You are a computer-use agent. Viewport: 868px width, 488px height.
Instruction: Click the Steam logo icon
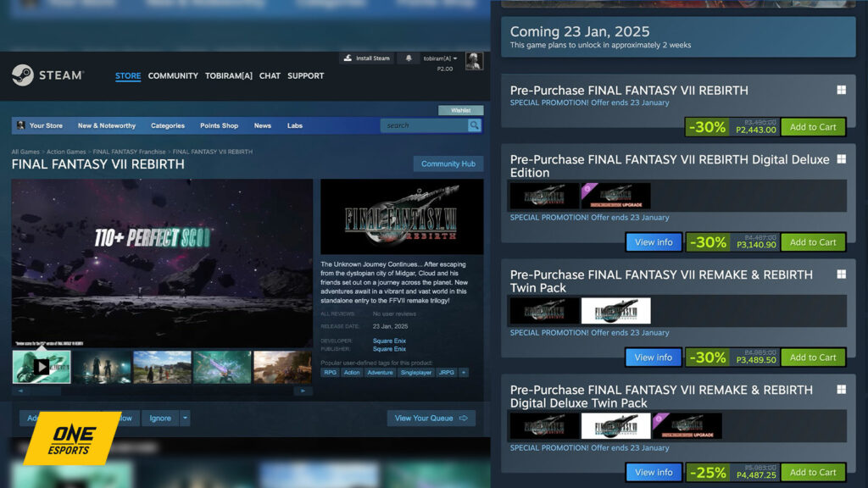click(x=23, y=75)
